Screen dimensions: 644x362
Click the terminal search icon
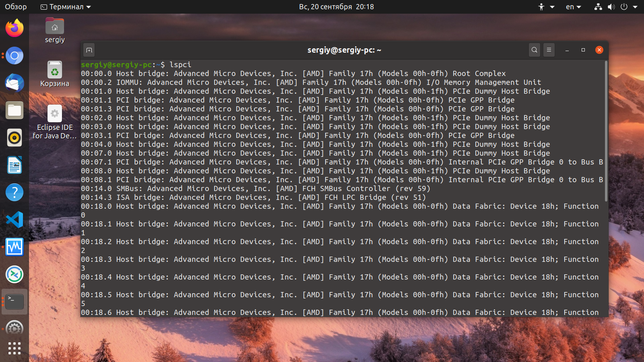pyautogui.click(x=535, y=50)
